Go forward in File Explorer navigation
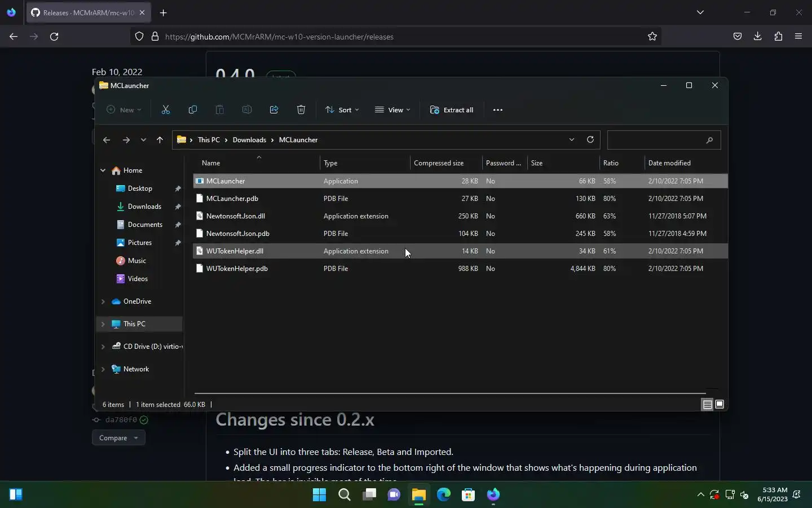 tap(126, 140)
